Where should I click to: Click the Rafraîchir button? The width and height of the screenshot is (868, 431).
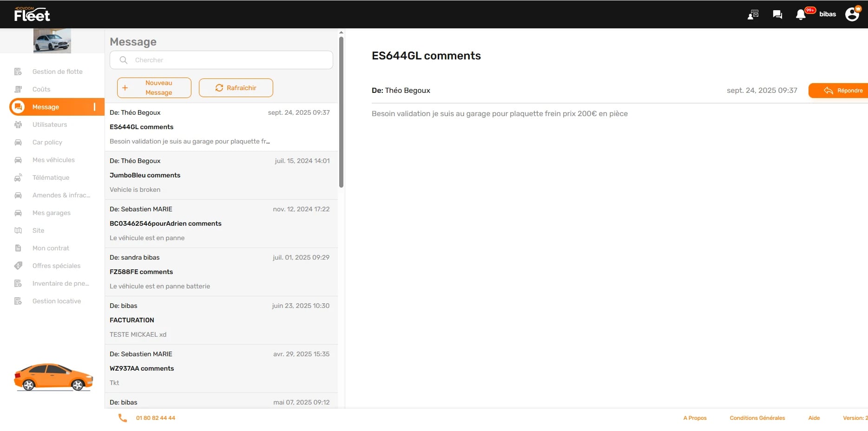point(236,87)
